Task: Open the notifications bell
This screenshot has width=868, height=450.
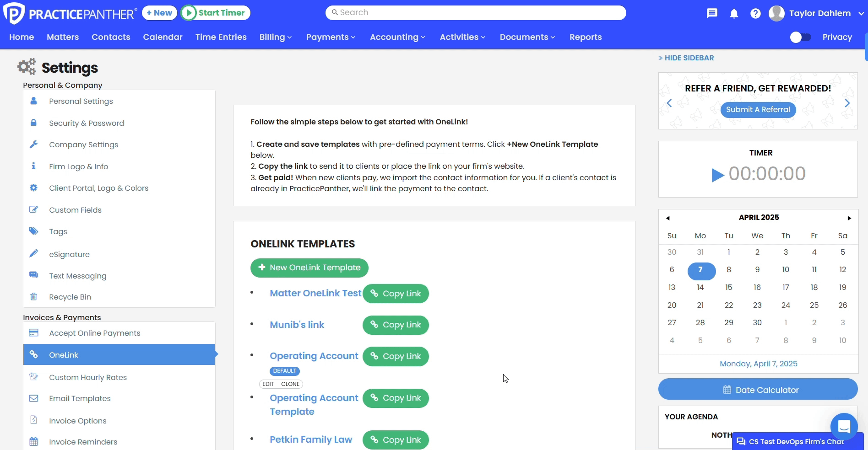Action: pos(734,13)
